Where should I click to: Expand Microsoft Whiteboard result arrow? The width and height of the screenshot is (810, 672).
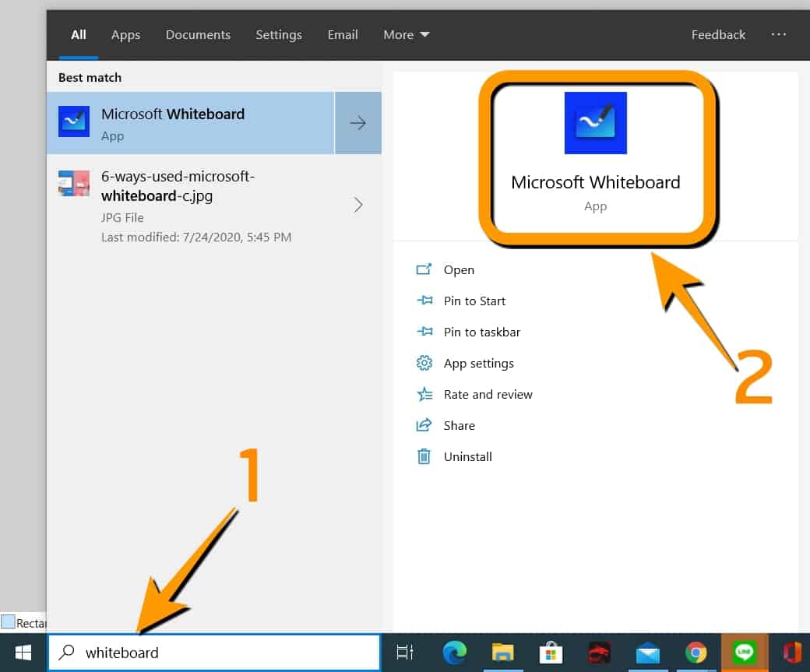pos(358,123)
